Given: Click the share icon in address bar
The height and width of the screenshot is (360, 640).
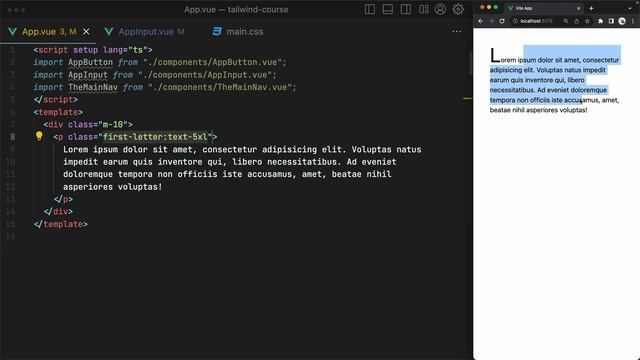Looking at the screenshot, I should click(x=577, y=21).
